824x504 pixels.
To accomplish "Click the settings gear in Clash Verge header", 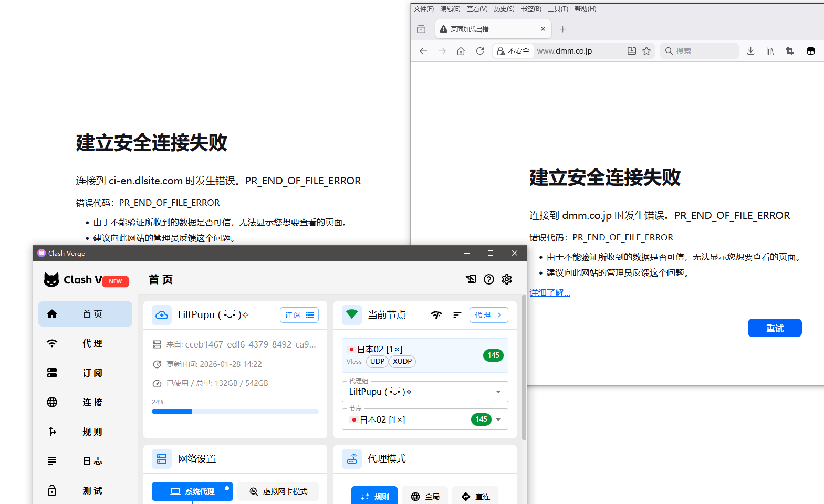I will (x=506, y=279).
